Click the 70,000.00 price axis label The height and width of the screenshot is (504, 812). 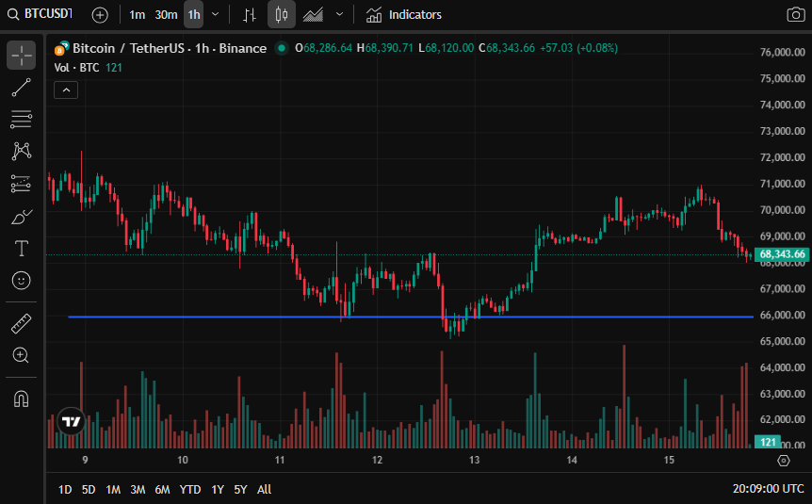(783, 210)
